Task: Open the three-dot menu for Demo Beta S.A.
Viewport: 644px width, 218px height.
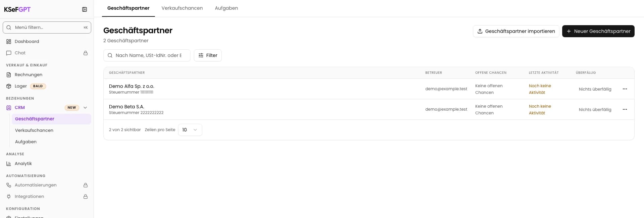Action: click(625, 109)
